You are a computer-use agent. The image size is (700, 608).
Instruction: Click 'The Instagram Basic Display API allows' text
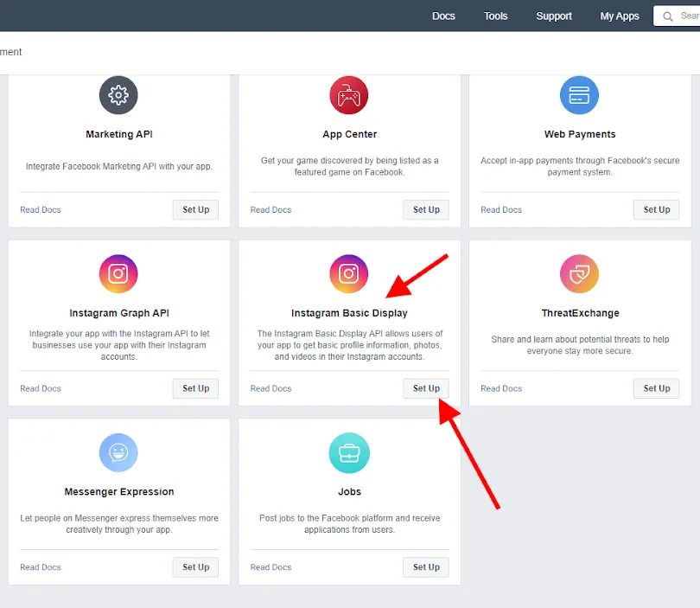(349, 345)
